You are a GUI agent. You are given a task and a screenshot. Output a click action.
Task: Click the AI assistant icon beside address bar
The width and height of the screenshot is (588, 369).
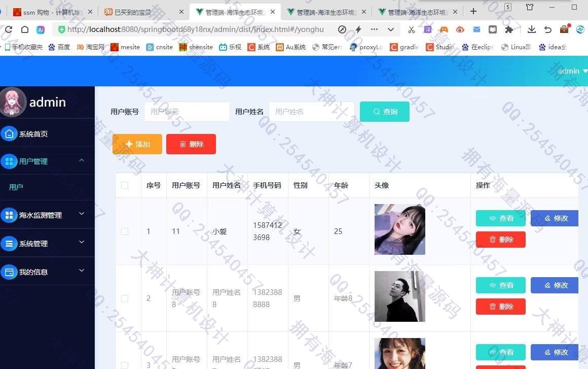(x=41, y=29)
